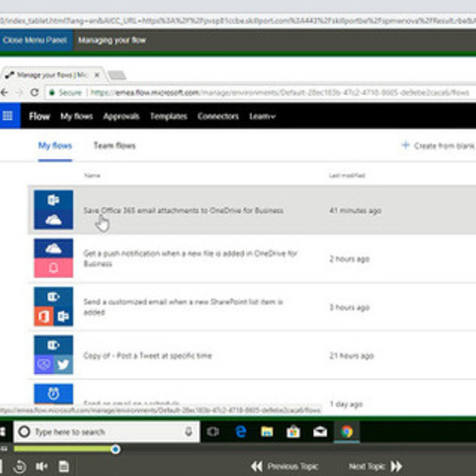Open the player transcript notes icon
476x476 pixels.
click(64, 466)
